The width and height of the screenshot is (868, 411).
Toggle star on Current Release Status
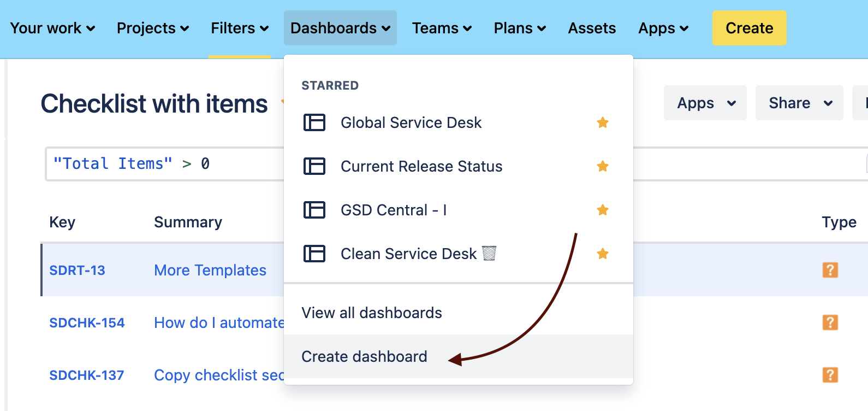click(x=603, y=166)
